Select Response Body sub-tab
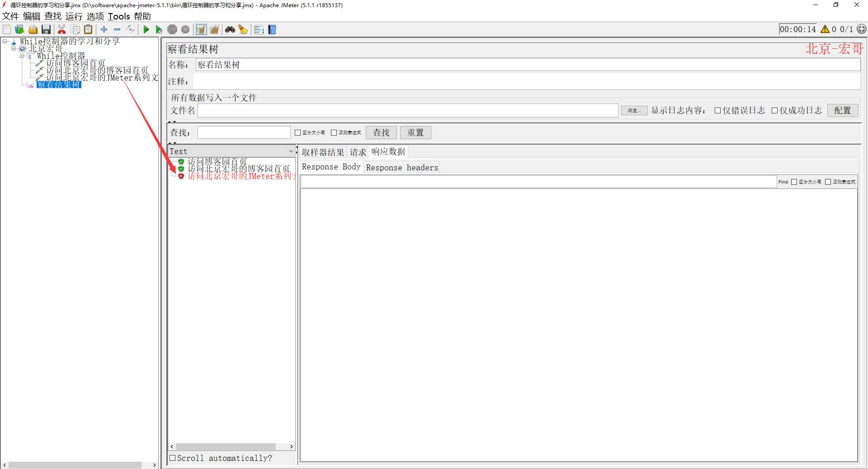The width and height of the screenshot is (868, 469). (x=331, y=167)
